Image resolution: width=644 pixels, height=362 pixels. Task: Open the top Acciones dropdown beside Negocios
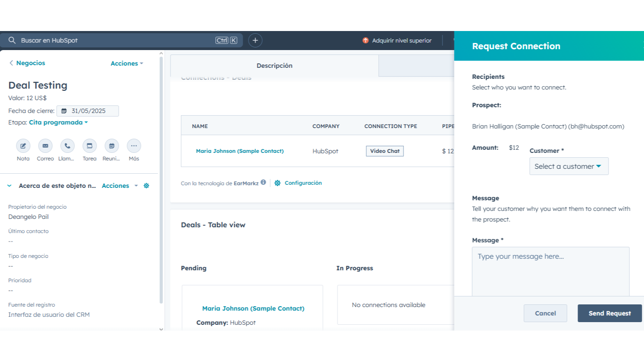pyautogui.click(x=127, y=63)
